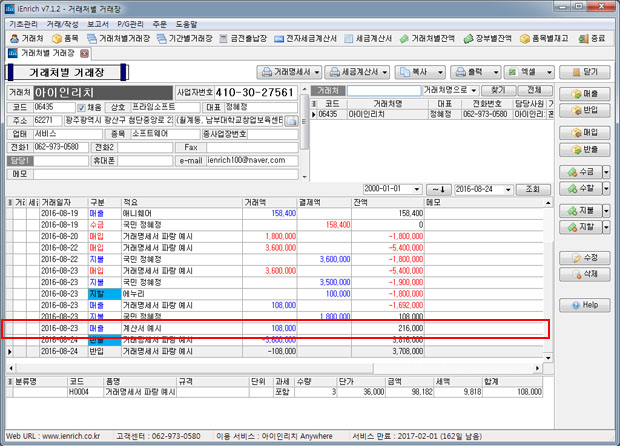Open the address lookup icon beside 주소
The width and height of the screenshot is (620, 446).
point(291,120)
